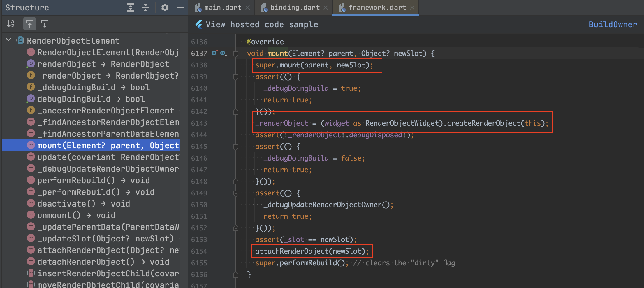Click the @override annotation on line 6136
Image resolution: width=644 pixels, height=288 pixels.
265,42
